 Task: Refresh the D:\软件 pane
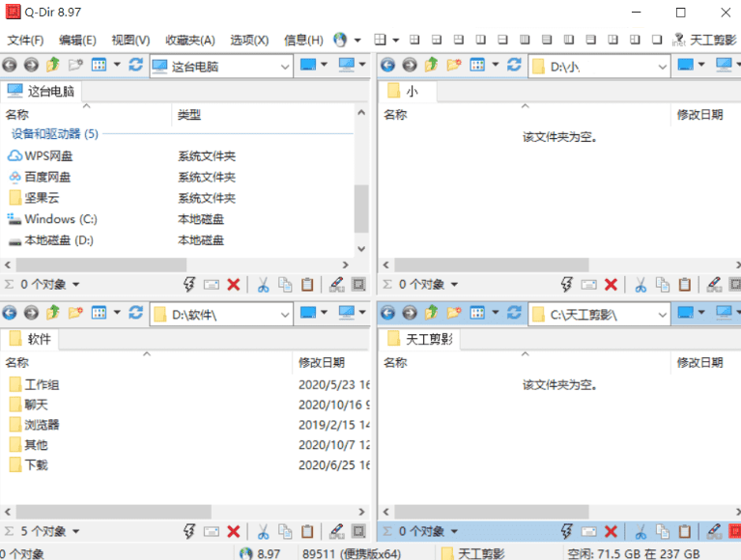point(135,312)
